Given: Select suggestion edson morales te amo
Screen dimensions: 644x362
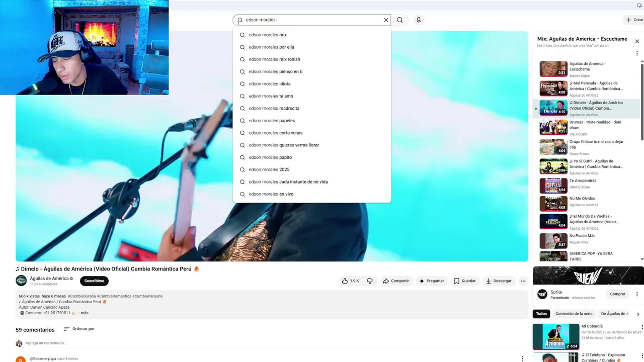Looking at the screenshot, I should point(312,96).
